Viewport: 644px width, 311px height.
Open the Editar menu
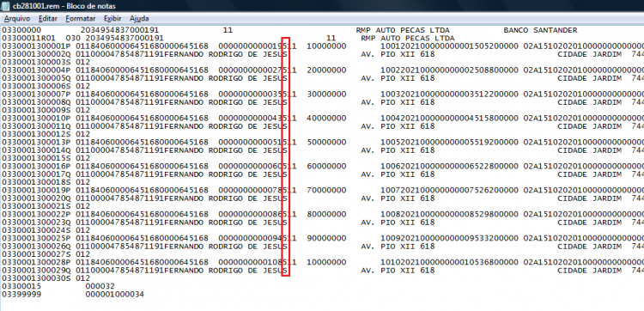click(47, 19)
